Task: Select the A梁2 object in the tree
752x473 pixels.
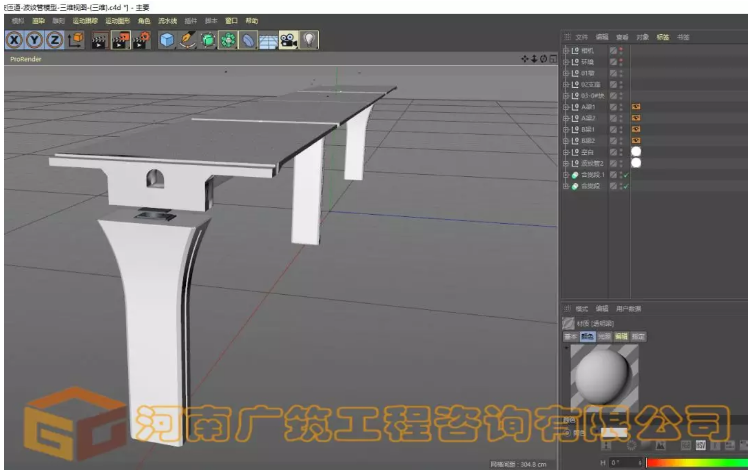Action: pyautogui.click(x=588, y=118)
